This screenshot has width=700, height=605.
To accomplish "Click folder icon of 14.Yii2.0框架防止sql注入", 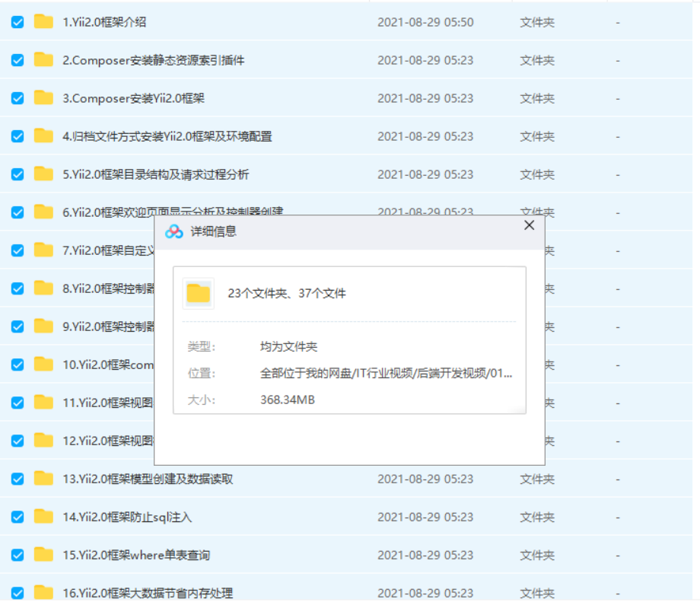I will tap(43, 517).
